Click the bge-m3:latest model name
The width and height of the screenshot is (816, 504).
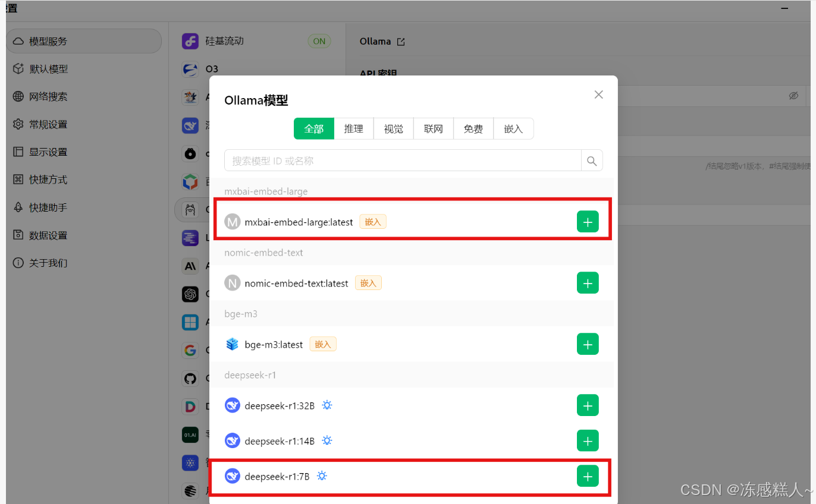(x=274, y=345)
